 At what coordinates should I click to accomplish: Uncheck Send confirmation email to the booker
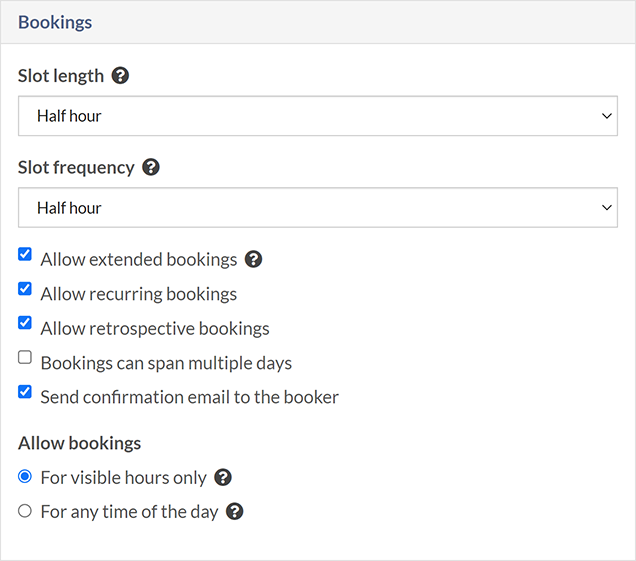coord(25,392)
